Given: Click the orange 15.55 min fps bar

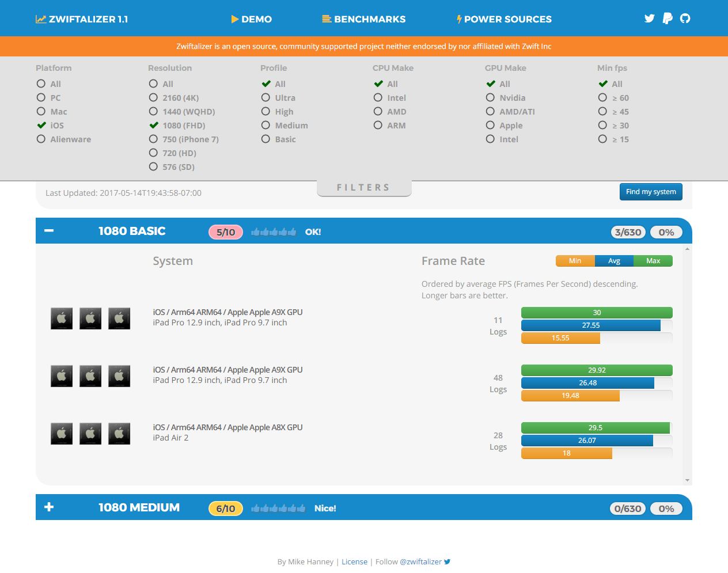Looking at the screenshot, I should point(560,338).
